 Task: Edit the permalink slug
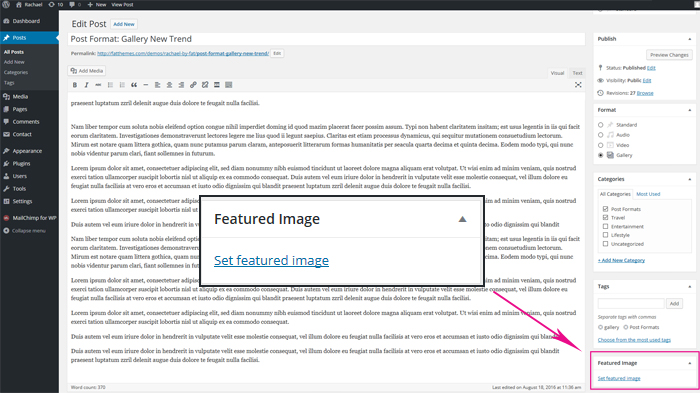tap(277, 53)
